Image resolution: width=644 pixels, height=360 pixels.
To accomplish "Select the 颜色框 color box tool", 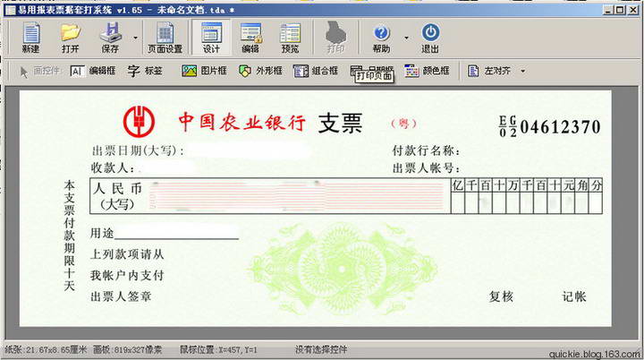I will [427, 71].
